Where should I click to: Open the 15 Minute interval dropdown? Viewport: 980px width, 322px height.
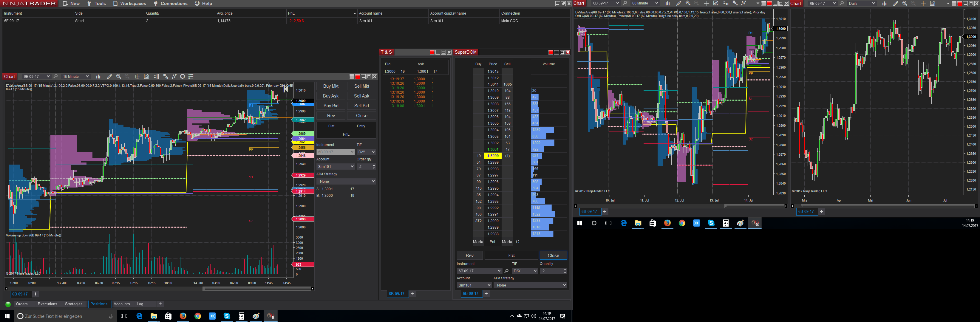(x=76, y=76)
